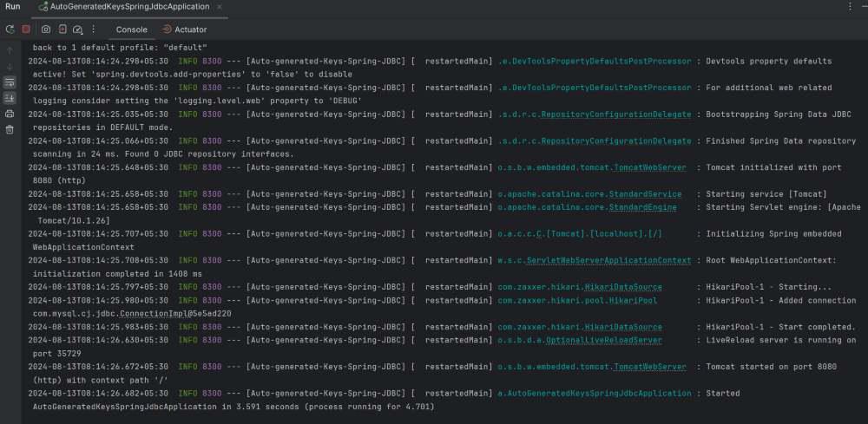Screen dimensions: 868x424
Task: Rerun the AutoGeneratedKeysSpringJdbcApplication process
Action: click(10, 29)
